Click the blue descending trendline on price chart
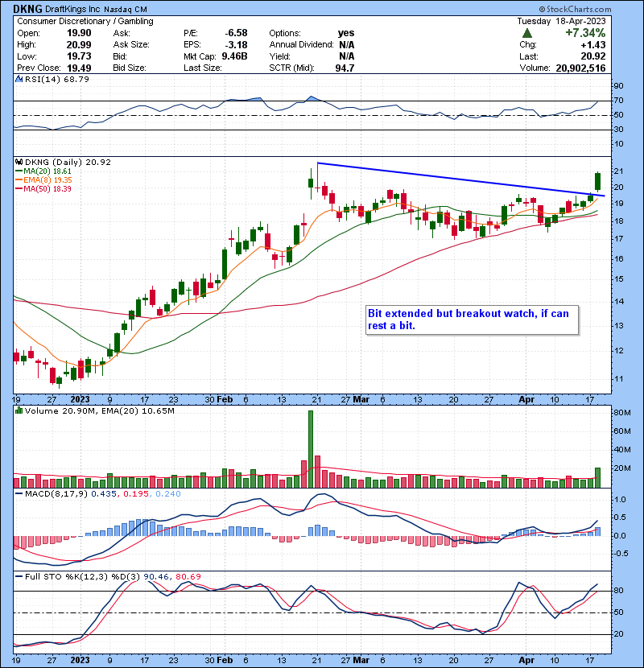 tap(460, 179)
